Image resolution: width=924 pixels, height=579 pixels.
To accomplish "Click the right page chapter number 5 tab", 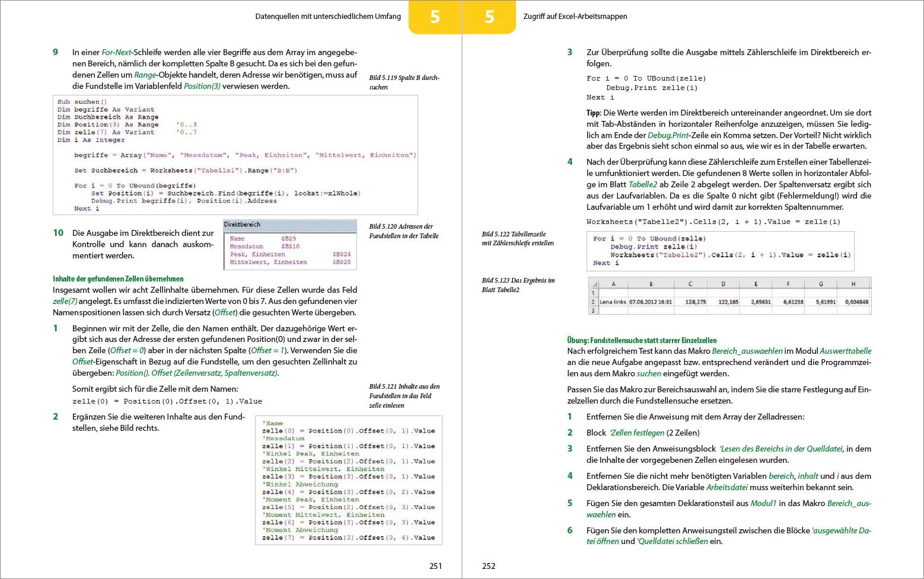I will click(x=489, y=17).
